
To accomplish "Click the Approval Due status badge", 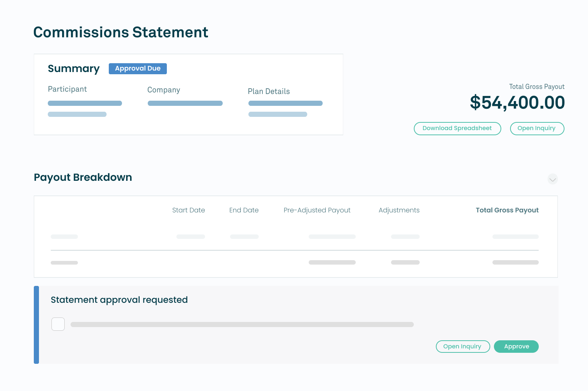I will tap(137, 69).
